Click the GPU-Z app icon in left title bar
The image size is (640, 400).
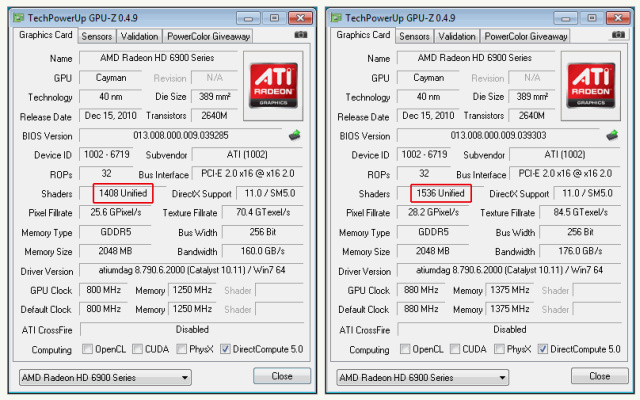point(18,18)
